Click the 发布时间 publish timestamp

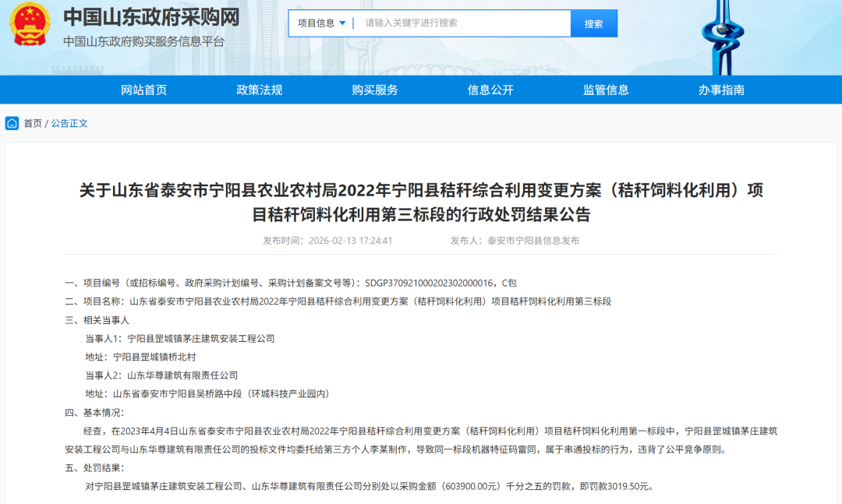(x=327, y=241)
